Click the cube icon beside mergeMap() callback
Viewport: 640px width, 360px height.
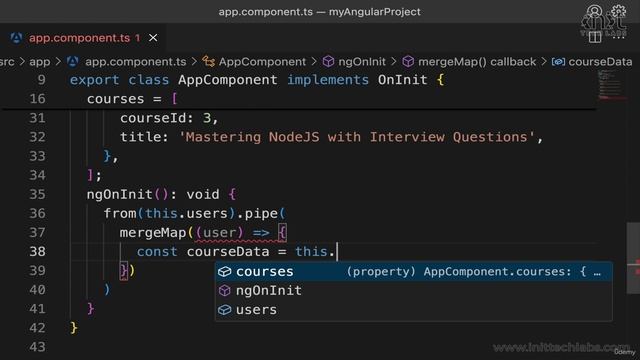click(408, 62)
